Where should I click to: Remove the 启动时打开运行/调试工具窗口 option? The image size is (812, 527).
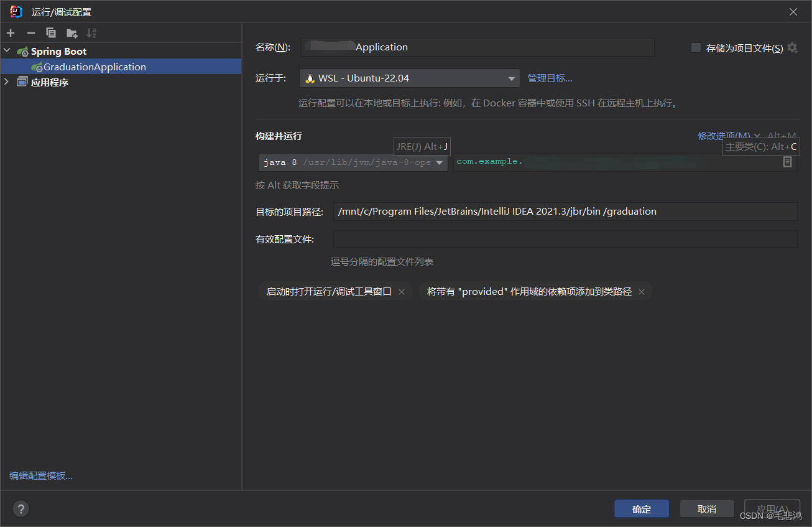point(402,291)
